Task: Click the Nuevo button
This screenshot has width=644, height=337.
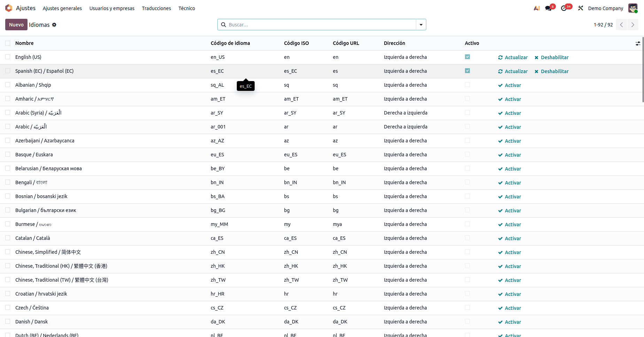Action: point(16,24)
